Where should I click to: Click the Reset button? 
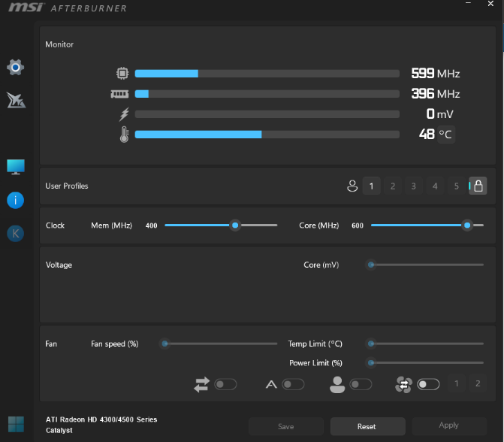coord(368,426)
